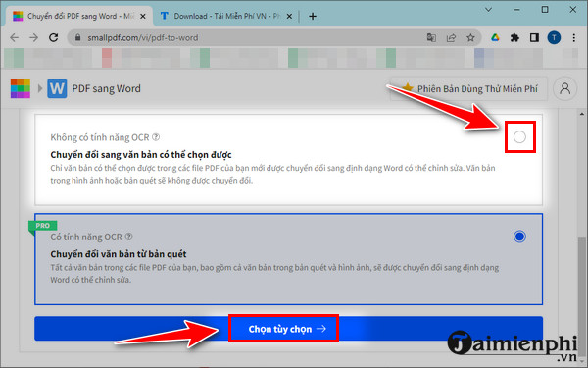Image resolution: width=588 pixels, height=368 pixels.
Task: Click the share page icon in address bar
Action: point(451,37)
